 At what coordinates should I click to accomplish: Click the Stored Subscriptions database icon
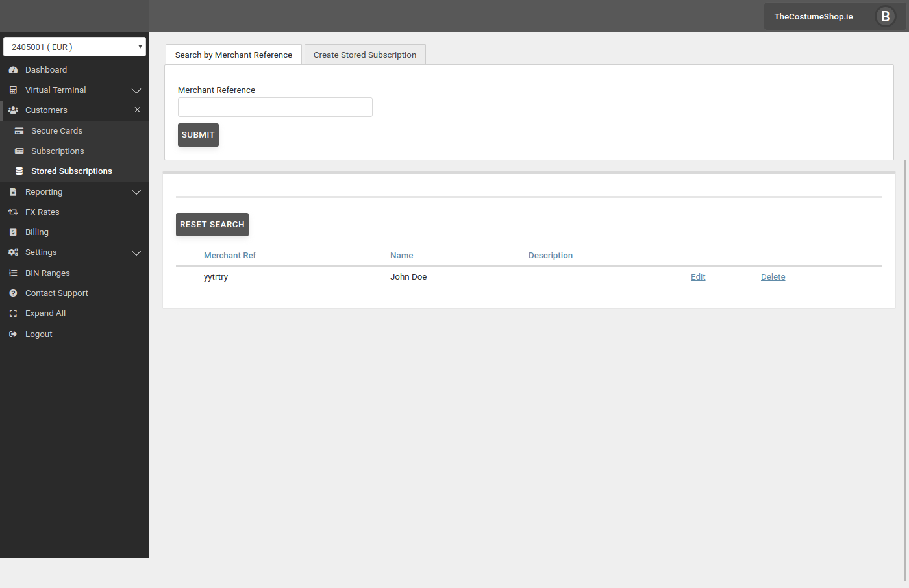point(19,171)
